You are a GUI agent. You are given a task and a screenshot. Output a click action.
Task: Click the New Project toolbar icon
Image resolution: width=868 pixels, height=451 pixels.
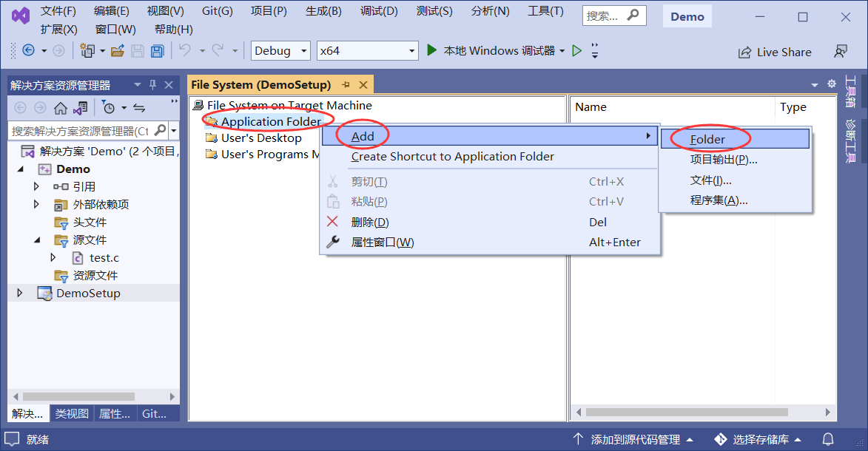87,51
